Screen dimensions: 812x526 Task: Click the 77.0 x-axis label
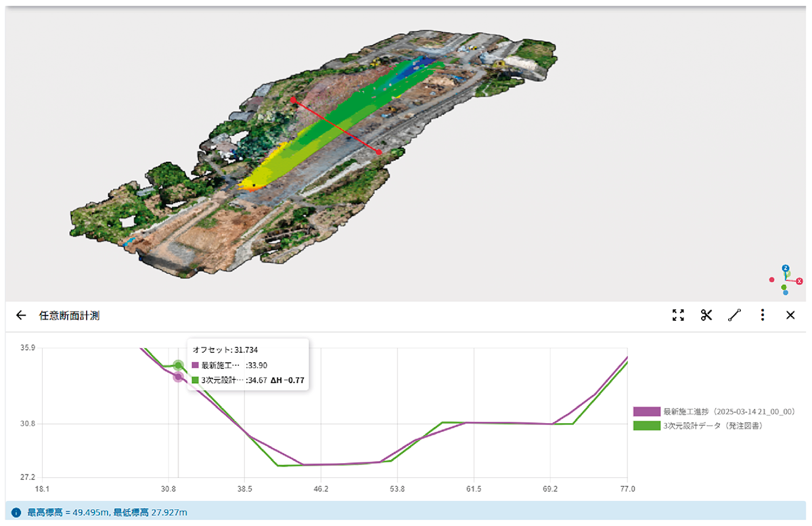point(627,488)
